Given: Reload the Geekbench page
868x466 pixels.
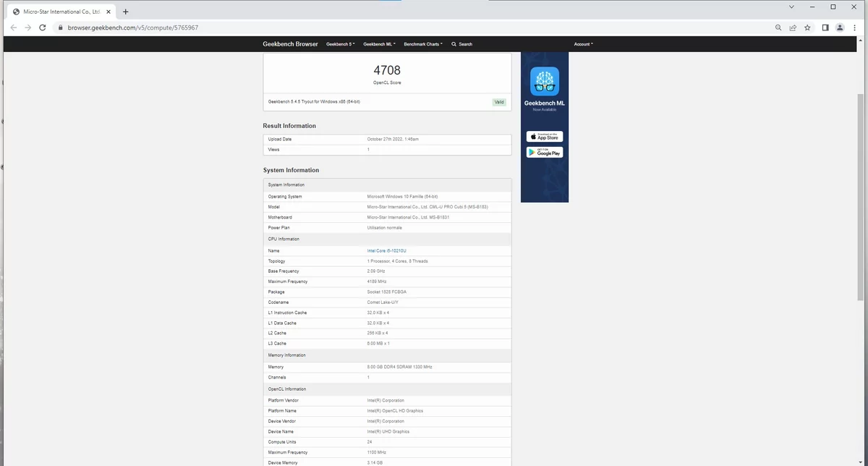Looking at the screenshot, I should click(x=43, y=27).
